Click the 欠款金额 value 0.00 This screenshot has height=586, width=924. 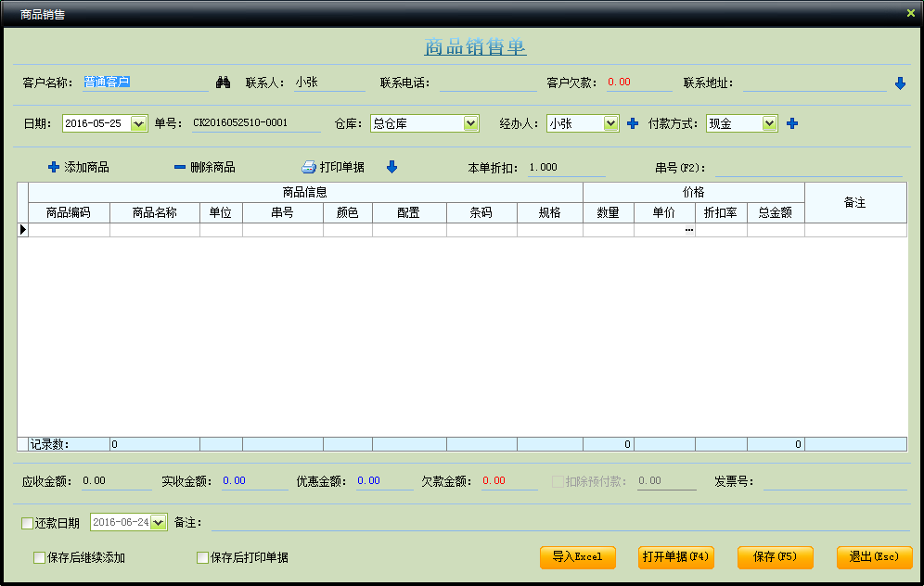point(494,480)
